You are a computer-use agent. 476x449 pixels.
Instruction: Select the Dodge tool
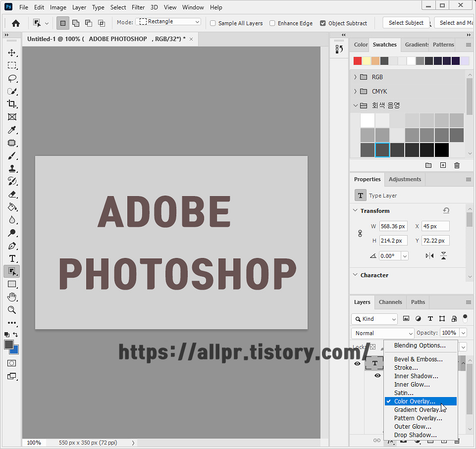coord(12,233)
